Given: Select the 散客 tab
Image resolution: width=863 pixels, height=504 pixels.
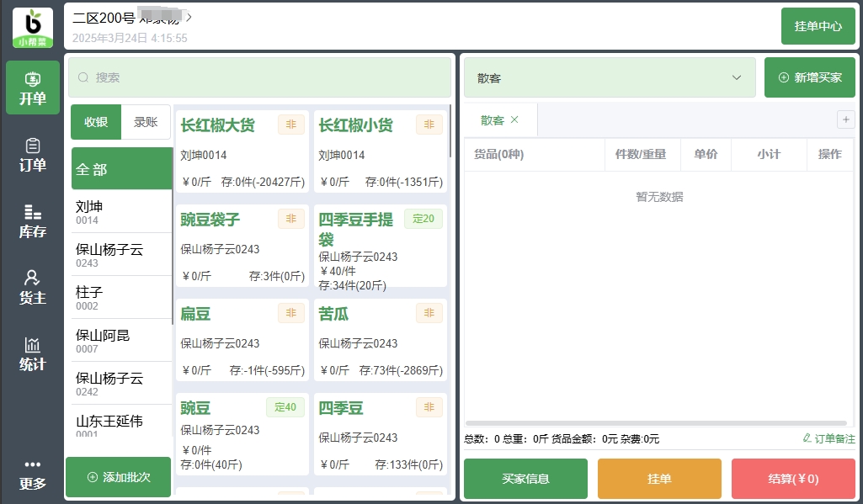Looking at the screenshot, I should 492,119.
